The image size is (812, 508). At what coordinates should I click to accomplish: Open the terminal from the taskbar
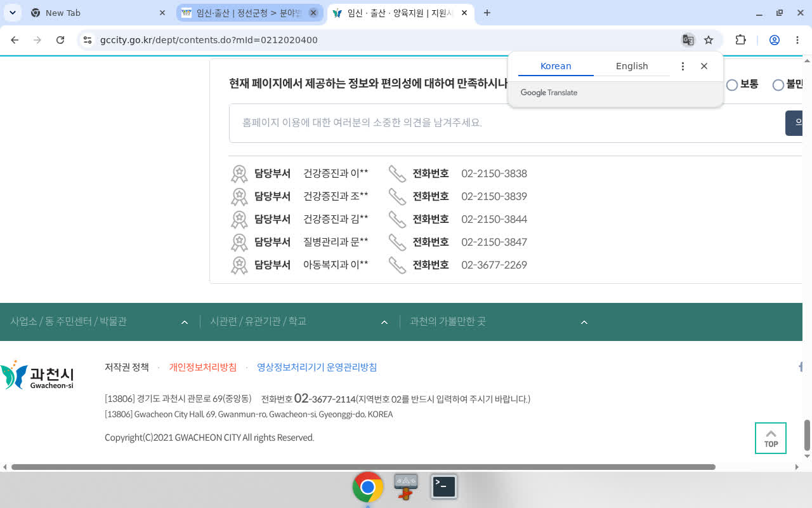tap(444, 486)
